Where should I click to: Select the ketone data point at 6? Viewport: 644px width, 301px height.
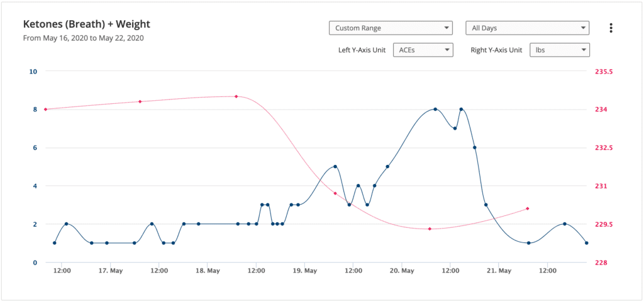click(475, 147)
